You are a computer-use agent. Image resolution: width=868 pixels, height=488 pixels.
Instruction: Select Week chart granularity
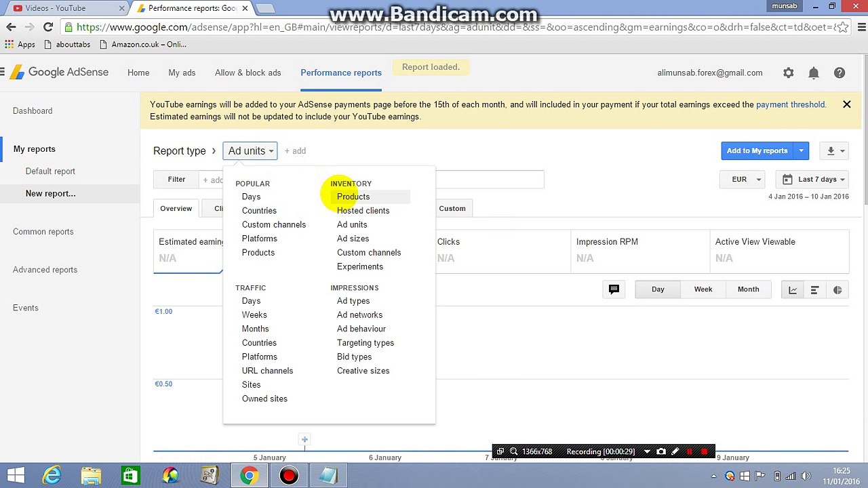pyautogui.click(x=703, y=289)
